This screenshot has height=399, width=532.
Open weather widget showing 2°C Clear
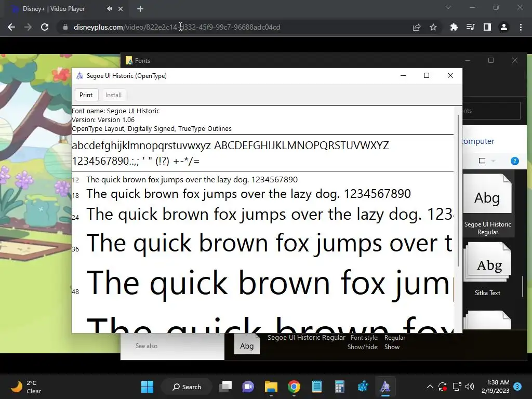26,387
